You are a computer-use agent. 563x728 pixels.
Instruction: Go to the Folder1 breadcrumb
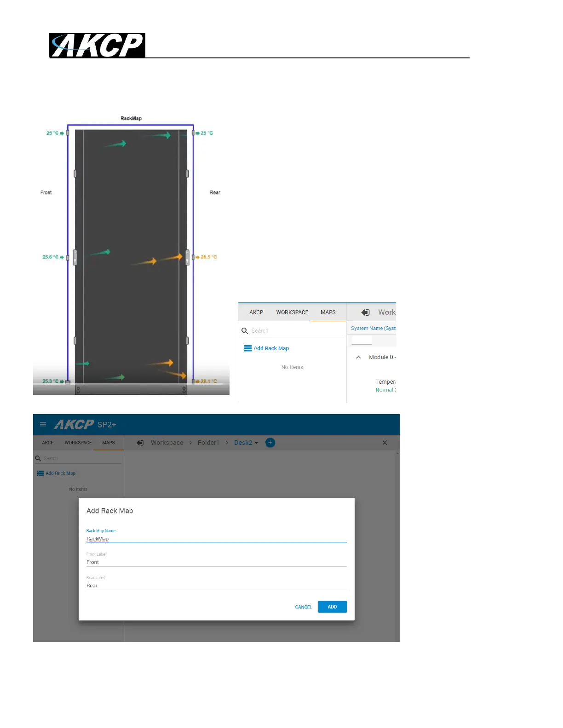coord(208,443)
